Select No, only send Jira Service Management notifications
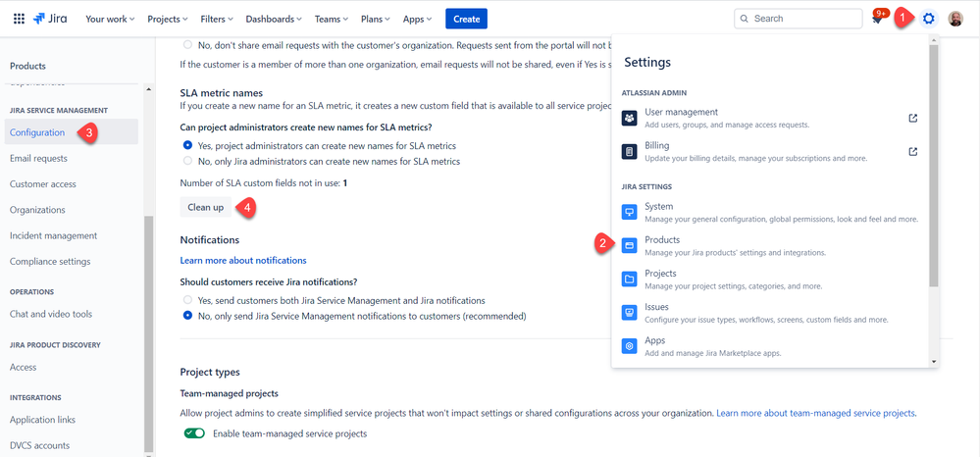Screen dimensions: 980x457 (187, 316)
